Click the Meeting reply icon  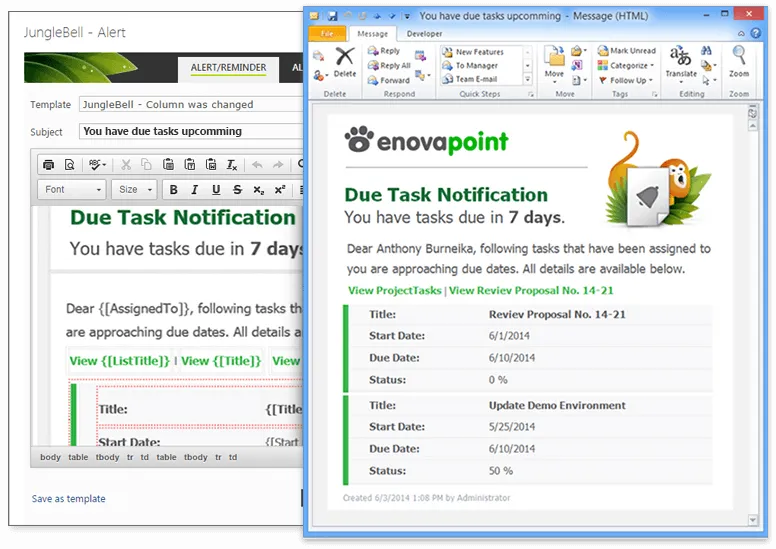coord(421,55)
